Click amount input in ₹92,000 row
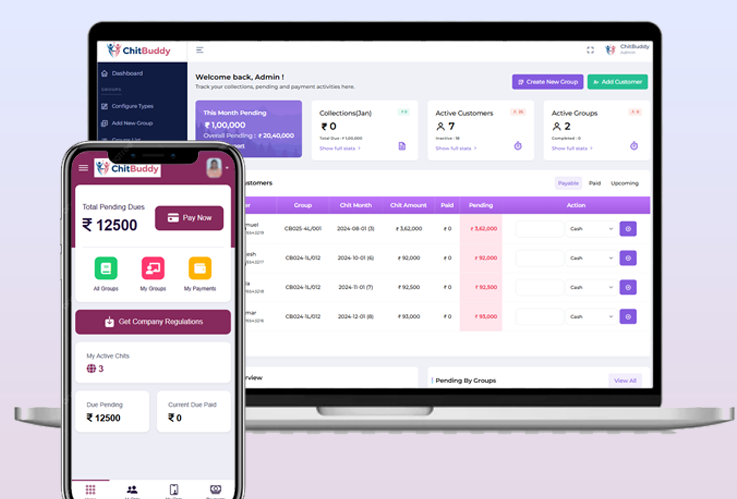737x499 pixels. (x=540, y=258)
